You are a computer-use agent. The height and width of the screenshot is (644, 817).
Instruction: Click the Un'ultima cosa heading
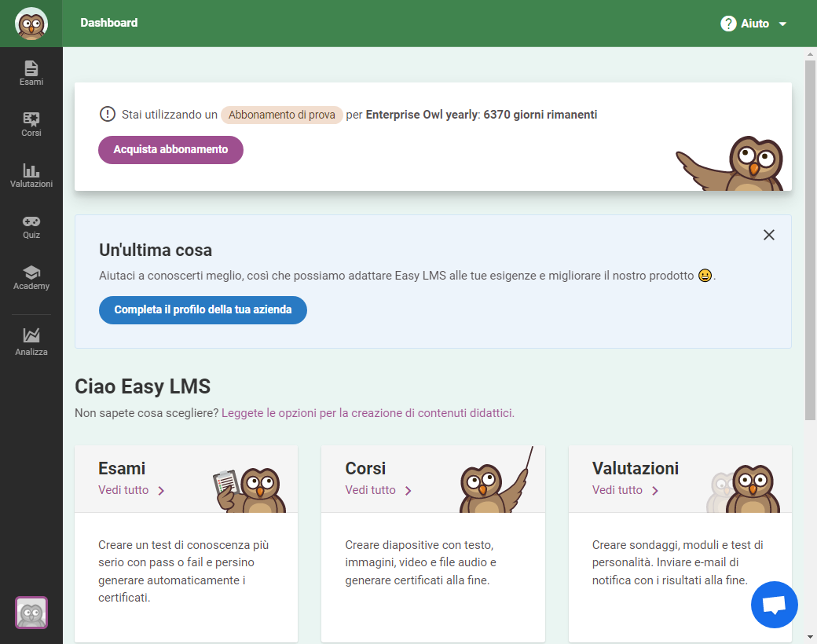click(x=156, y=250)
